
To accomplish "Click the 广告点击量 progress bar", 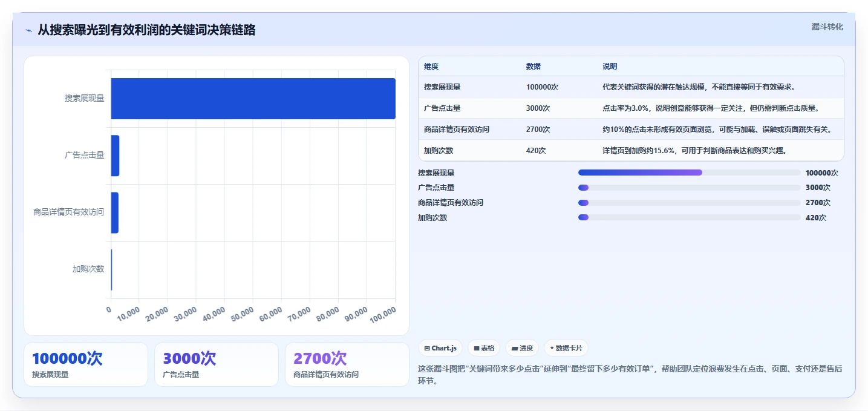I will click(690, 188).
